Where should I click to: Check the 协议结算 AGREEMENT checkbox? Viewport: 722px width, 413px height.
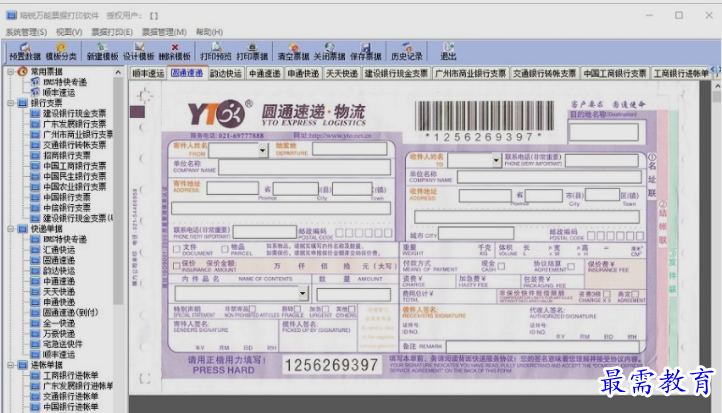pos(571,266)
